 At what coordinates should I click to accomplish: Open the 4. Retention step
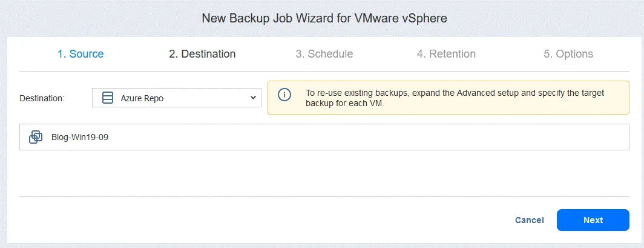(446, 54)
